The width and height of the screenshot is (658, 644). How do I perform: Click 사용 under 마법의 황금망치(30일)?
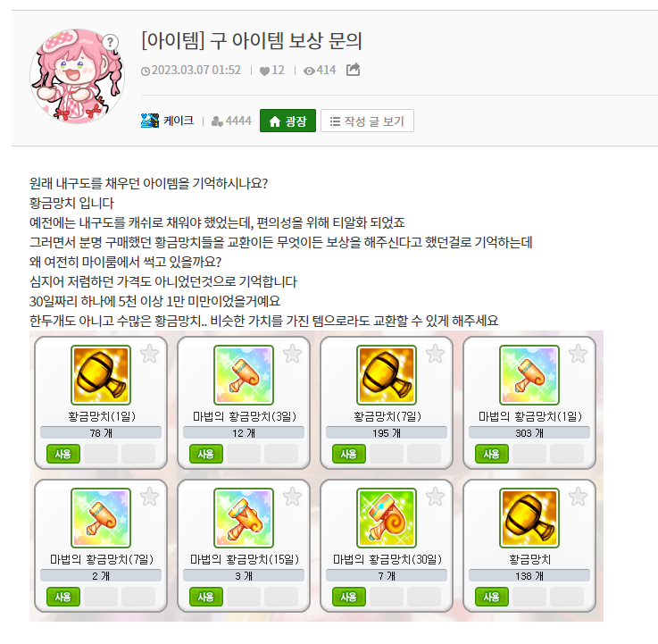point(349,597)
